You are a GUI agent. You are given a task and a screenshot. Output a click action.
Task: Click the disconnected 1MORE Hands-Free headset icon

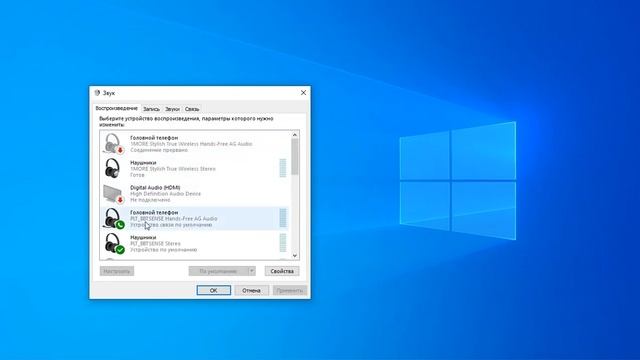(x=113, y=144)
